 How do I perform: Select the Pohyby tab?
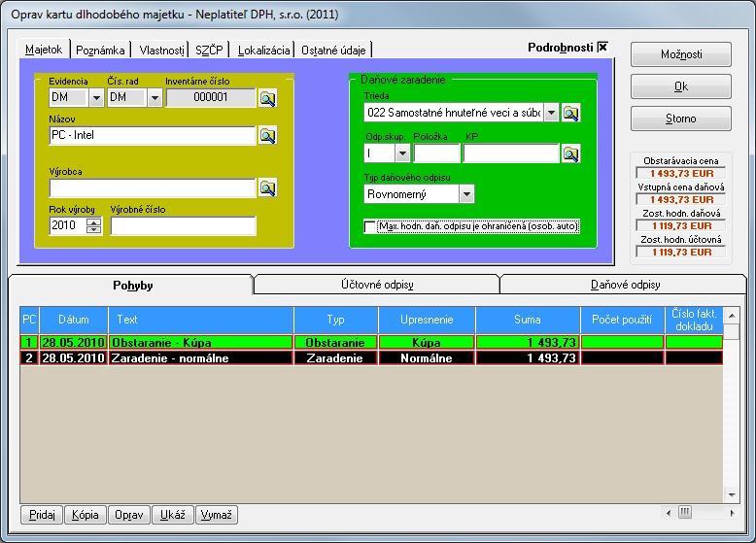click(132, 286)
